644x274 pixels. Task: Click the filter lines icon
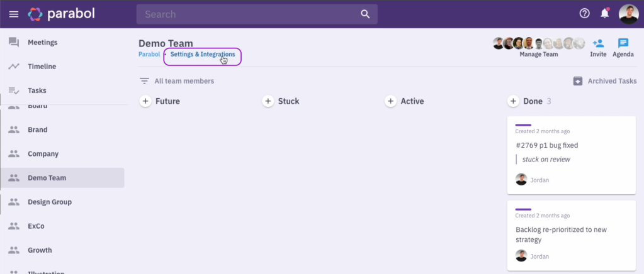point(144,81)
